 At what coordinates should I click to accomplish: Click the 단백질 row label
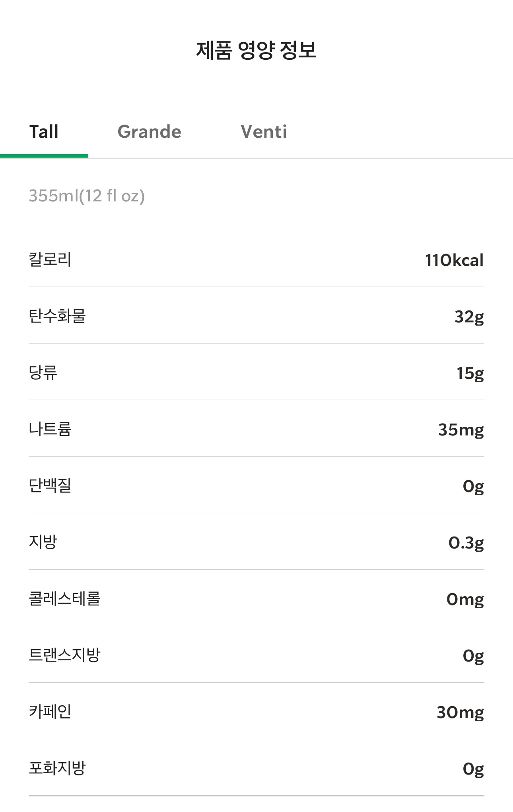(50, 486)
